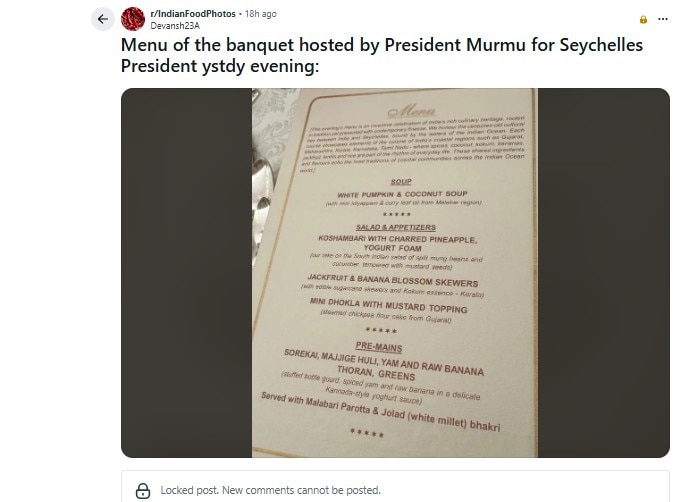Click the gold lock icon beside post options

coord(642,19)
